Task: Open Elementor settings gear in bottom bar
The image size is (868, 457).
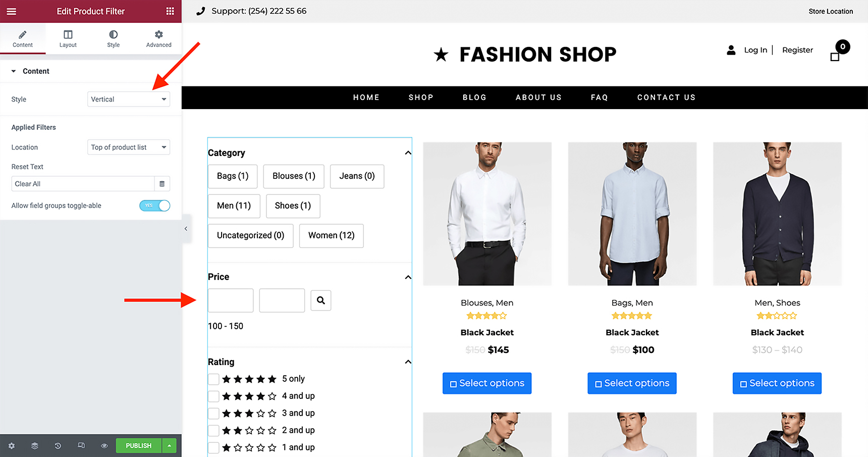Action: pyautogui.click(x=12, y=446)
